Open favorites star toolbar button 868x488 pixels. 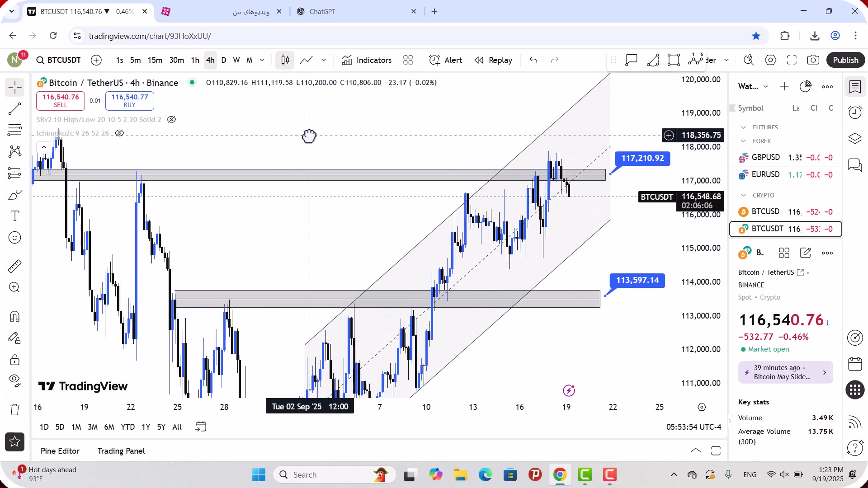click(x=15, y=442)
